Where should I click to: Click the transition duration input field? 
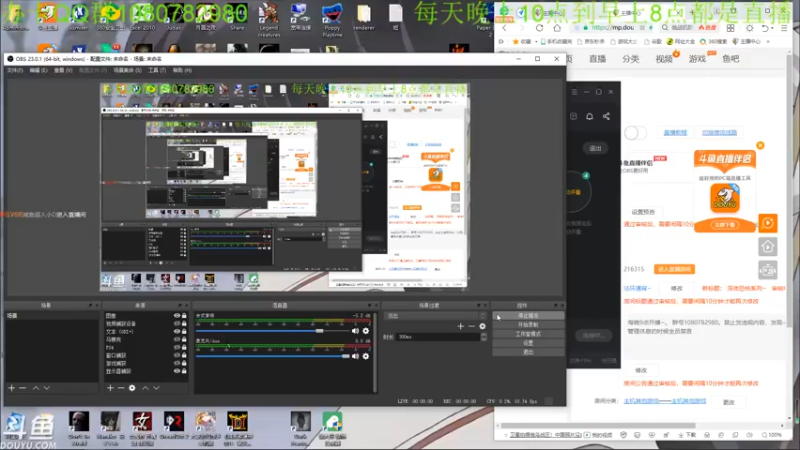(x=438, y=337)
